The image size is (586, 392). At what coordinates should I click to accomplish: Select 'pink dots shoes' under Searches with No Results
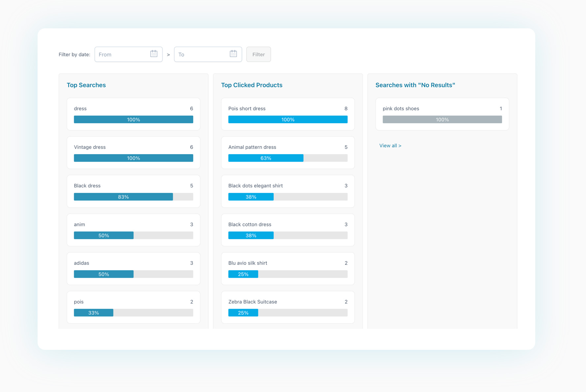click(442, 114)
